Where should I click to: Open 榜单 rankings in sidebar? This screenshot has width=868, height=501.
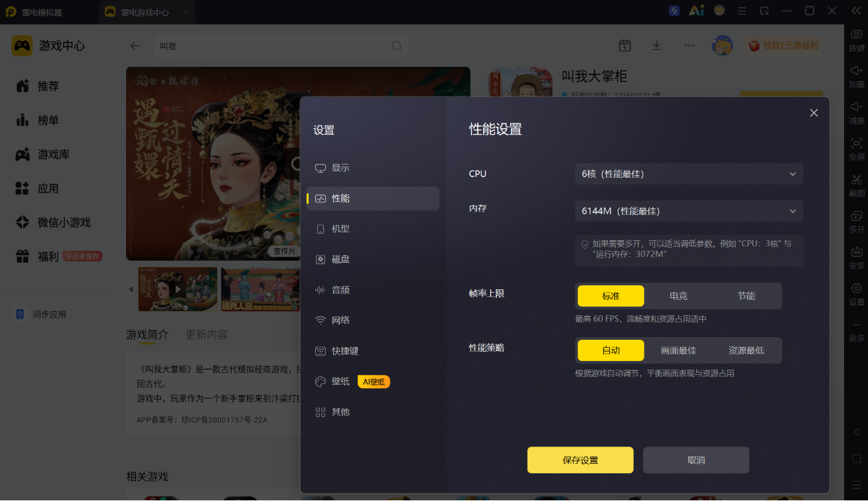click(x=48, y=120)
